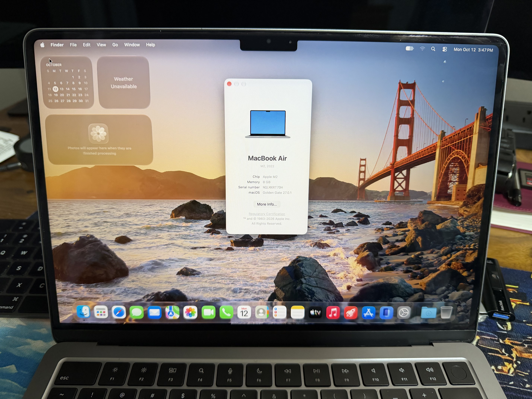Close the About This Mac window

[229, 84]
